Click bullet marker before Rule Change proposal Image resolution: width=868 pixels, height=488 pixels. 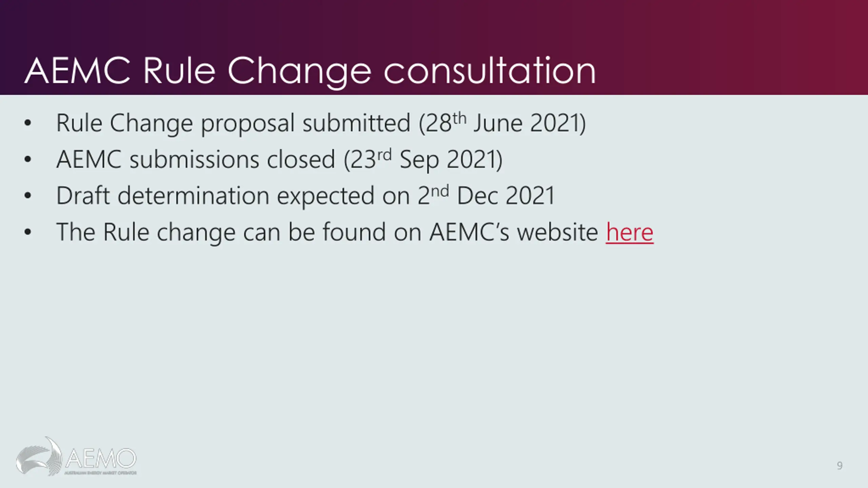coord(28,123)
